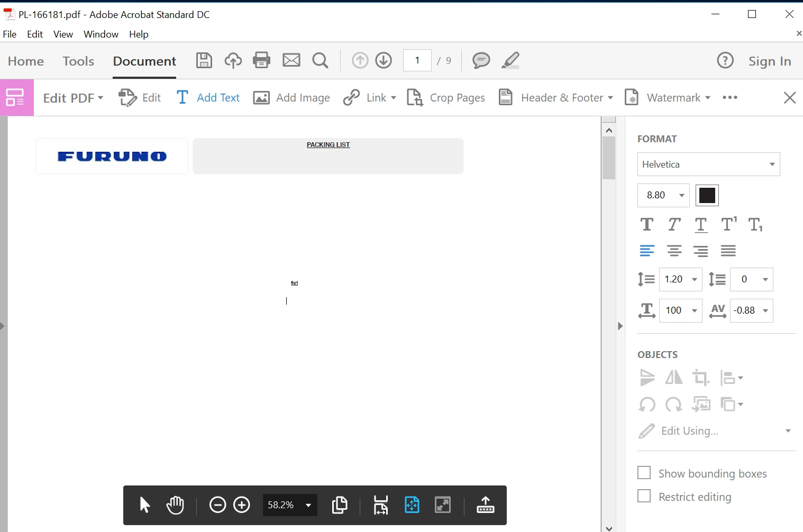Select the crop image icon
803x532 pixels.
pyautogui.click(x=701, y=378)
